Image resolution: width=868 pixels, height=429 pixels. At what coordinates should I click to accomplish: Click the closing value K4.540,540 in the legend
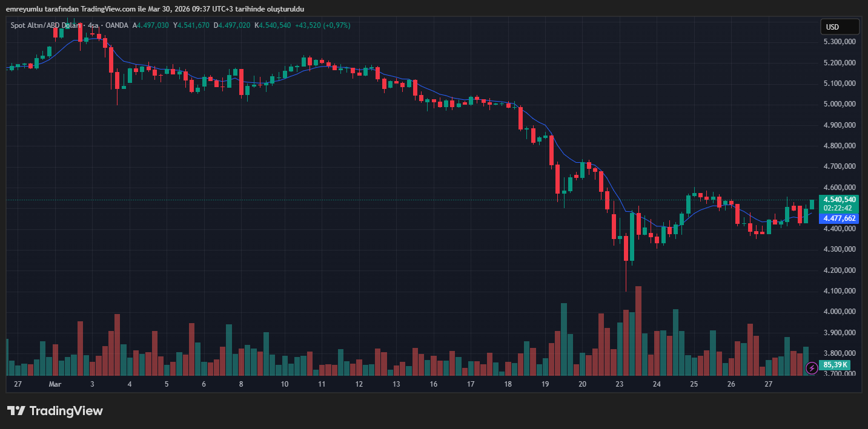273,25
